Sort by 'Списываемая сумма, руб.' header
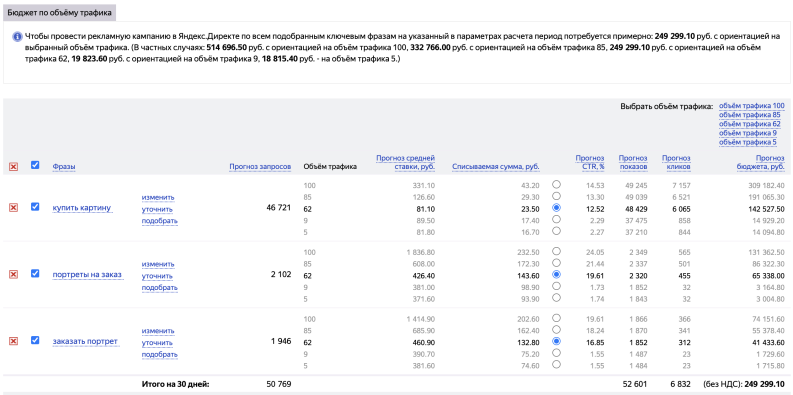The width and height of the screenshot is (793, 395). click(496, 166)
